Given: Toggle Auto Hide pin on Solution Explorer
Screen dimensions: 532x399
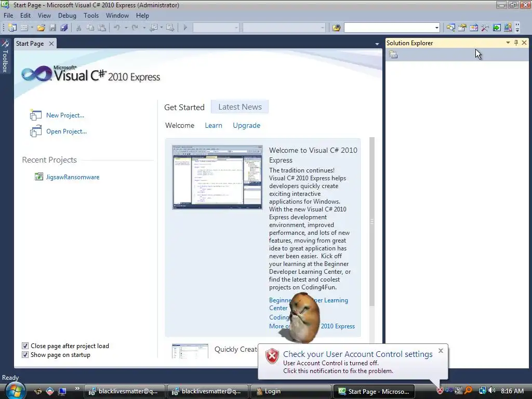Looking at the screenshot, I should pyautogui.click(x=516, y=43).
